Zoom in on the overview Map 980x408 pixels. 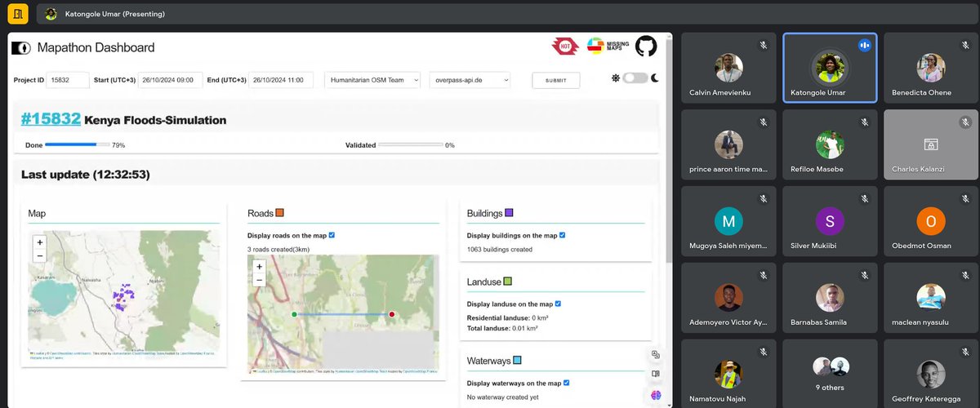(x=40, y=242)
